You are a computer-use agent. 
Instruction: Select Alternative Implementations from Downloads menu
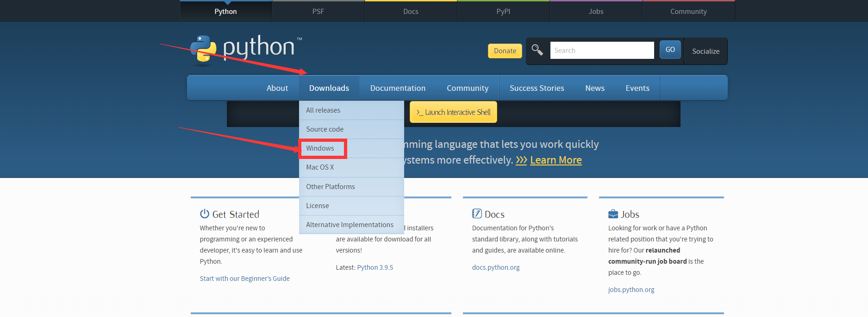[x=351, y=225]
